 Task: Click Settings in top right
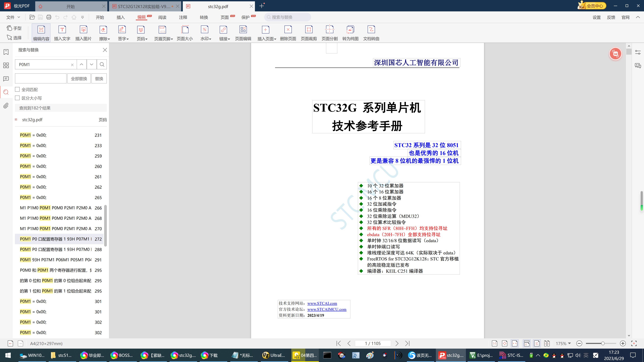[597, 17]
